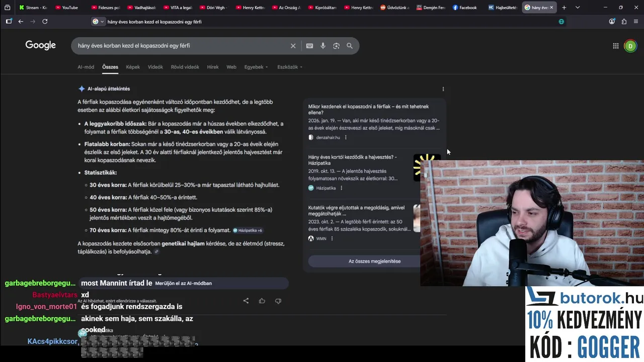Give thumbs up to AI overview
This screenshot has width=644, height=362.
tap(262, 301)
